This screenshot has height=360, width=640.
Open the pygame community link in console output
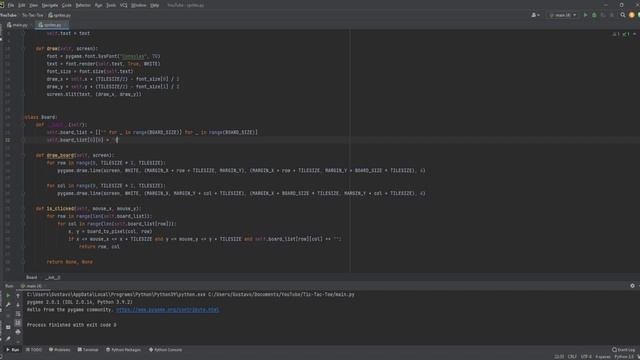point(167,310)
